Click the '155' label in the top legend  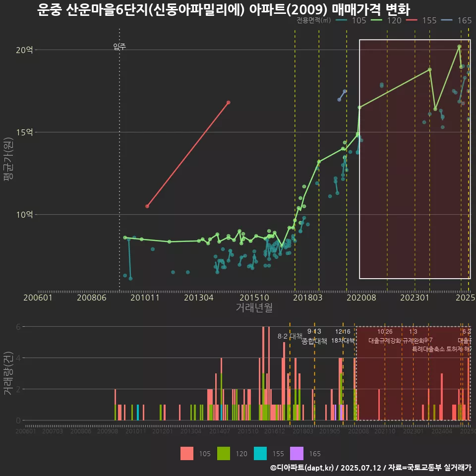click(x=429, y=20)
